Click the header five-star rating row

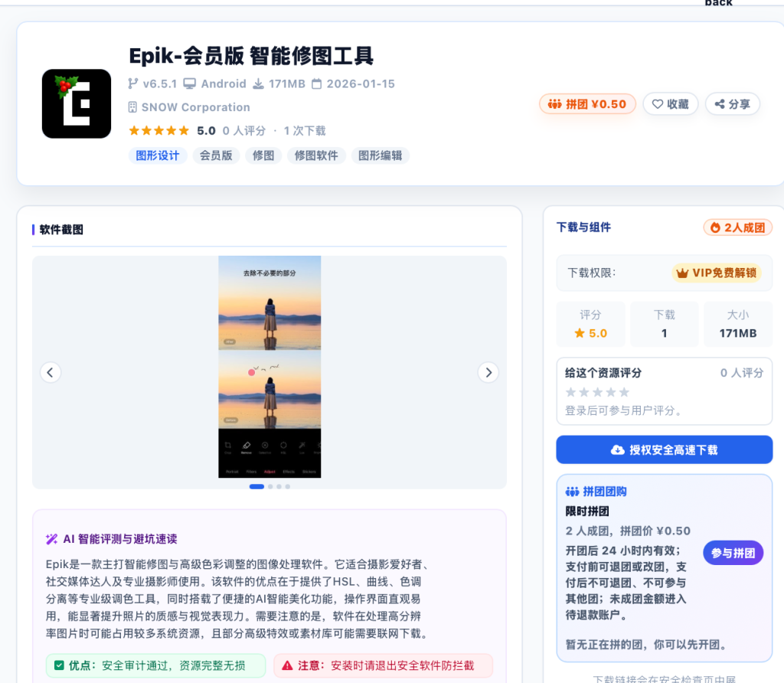pyautogui.click(x=159, y=131)
